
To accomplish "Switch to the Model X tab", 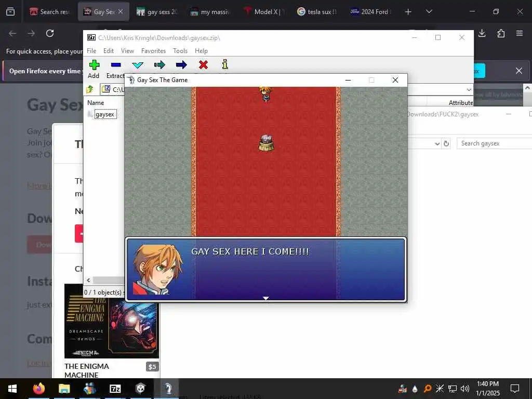I will tap(263, 12).
